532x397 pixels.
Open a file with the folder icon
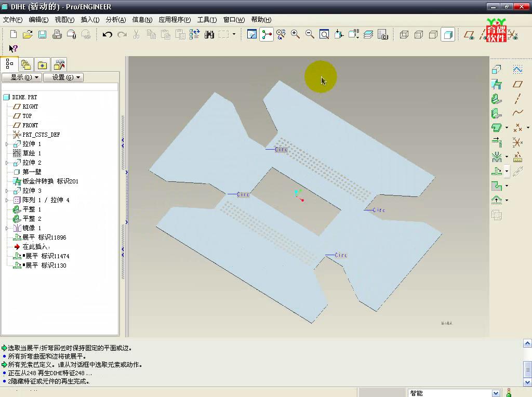28,34
